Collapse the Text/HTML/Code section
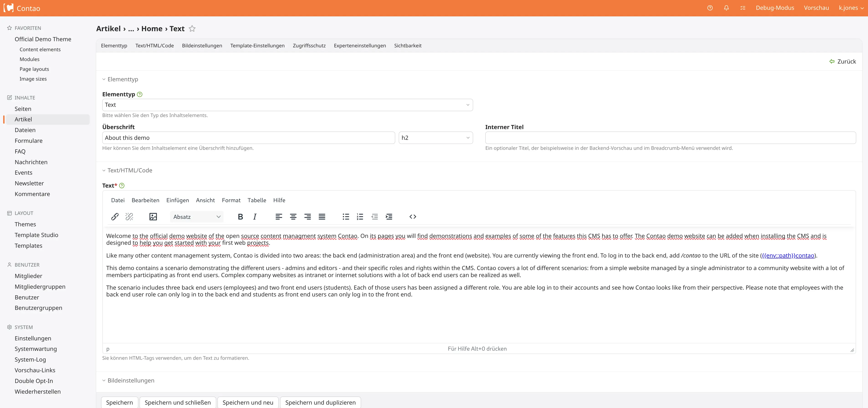Viewport: 868px width, 408px height. [127, 171]
